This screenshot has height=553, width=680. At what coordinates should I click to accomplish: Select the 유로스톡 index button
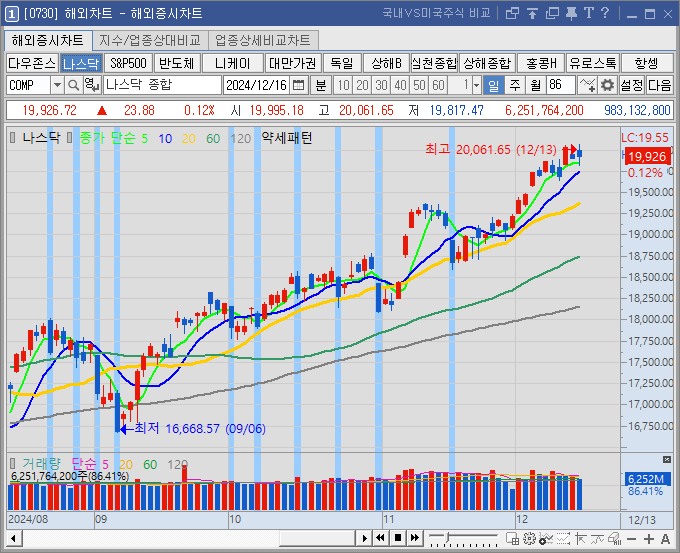coord(593,63)
